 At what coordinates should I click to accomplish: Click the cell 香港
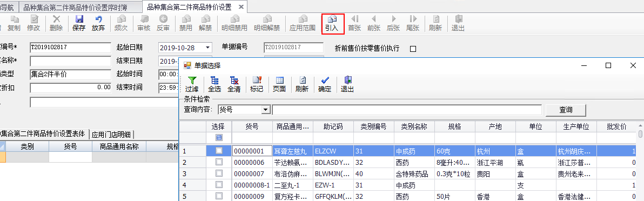495,196
